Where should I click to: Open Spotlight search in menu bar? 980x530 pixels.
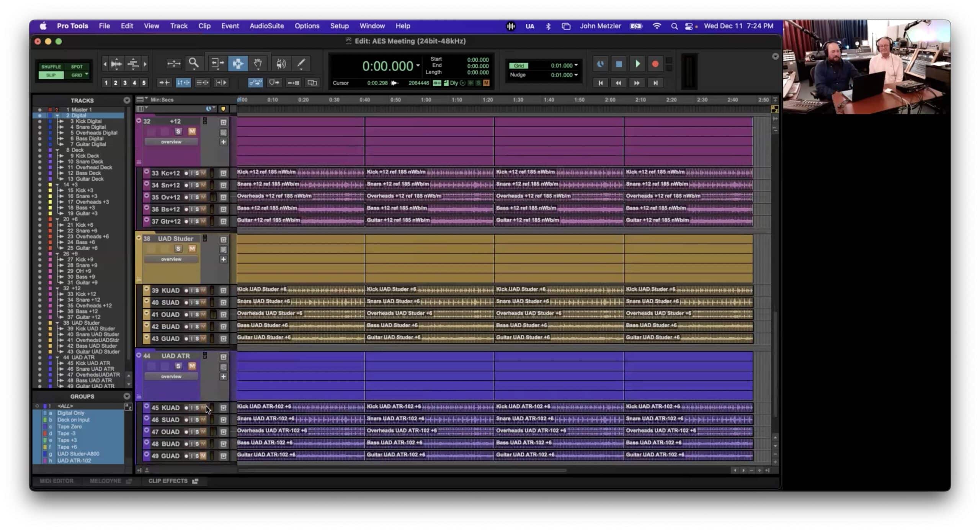(x=674, y=26)
